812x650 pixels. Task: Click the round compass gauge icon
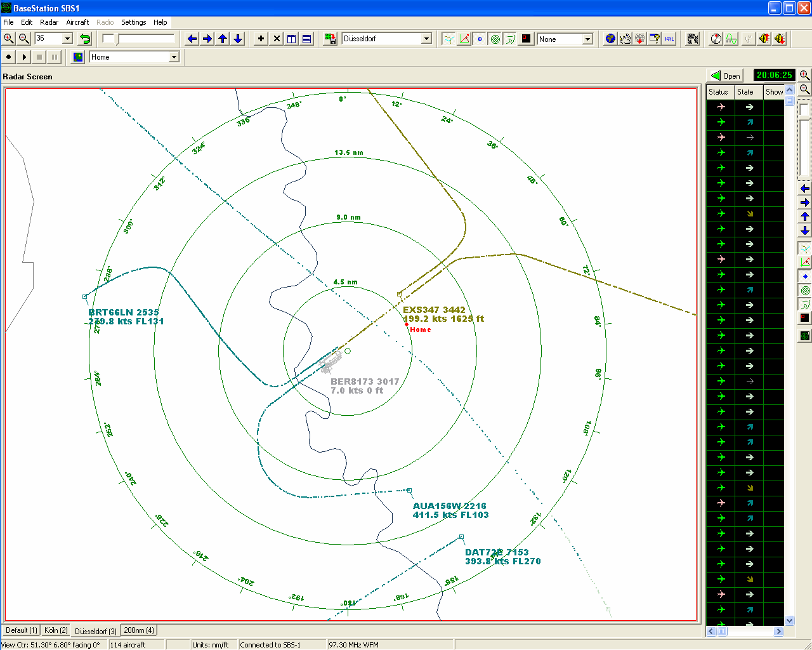click(716, 39)
